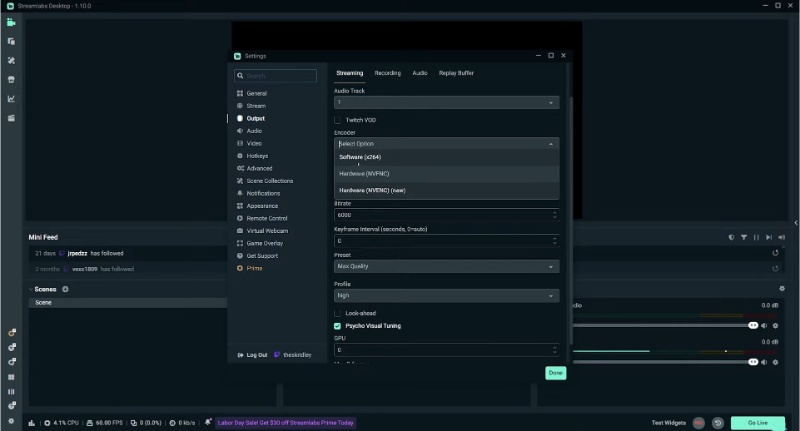Click the four-square grid icon in the lower sidebar

11,377
